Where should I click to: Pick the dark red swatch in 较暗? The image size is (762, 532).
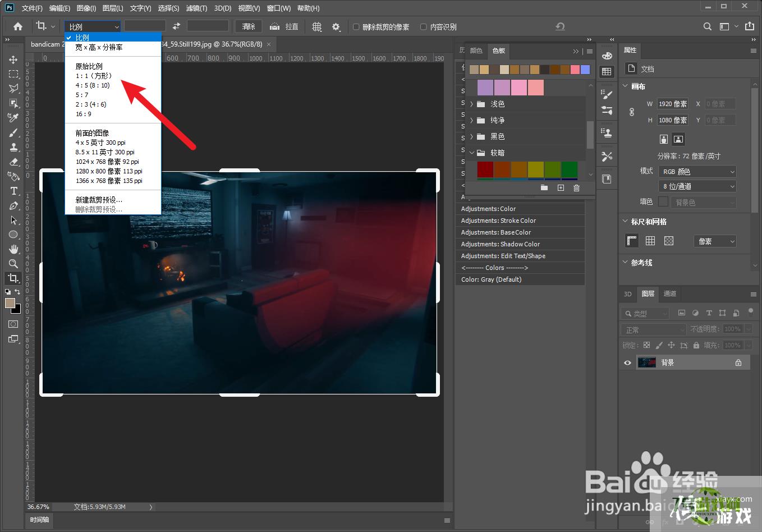pos(485,169)
